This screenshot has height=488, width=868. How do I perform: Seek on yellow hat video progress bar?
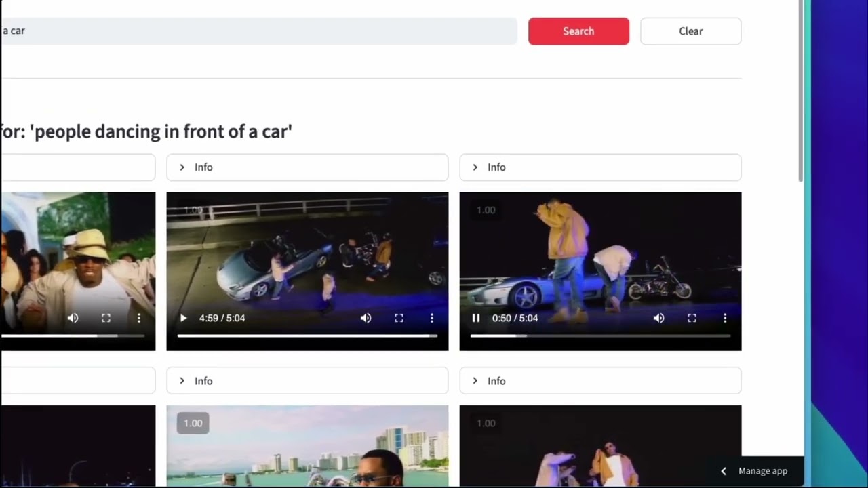(x=72, y=335)
